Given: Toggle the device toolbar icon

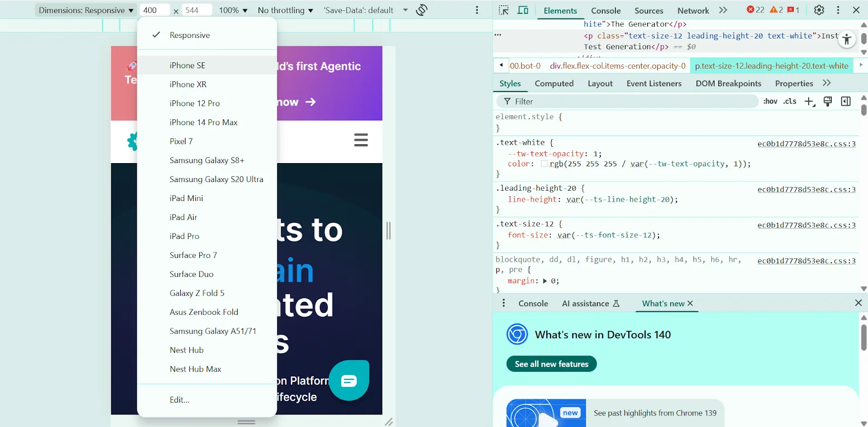Looking at the screenshot, I should pos(523,10).
